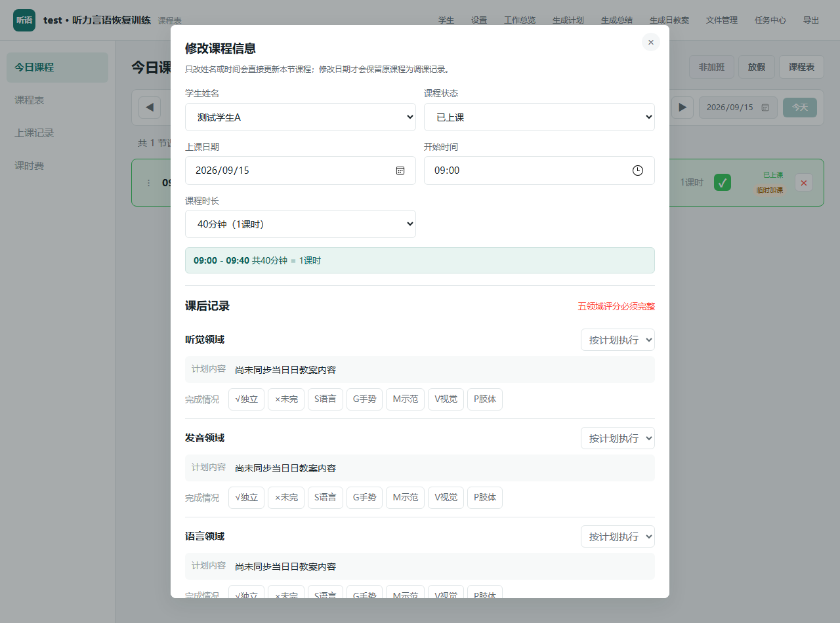Click the 今天 button
840x623 pixels.
pos(800,108)
